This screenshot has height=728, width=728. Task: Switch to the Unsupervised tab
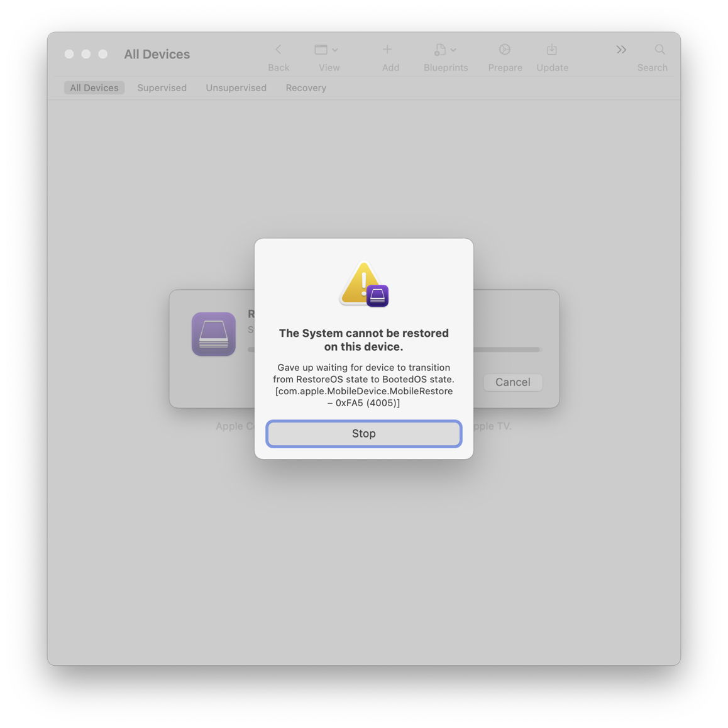[236, 88]
